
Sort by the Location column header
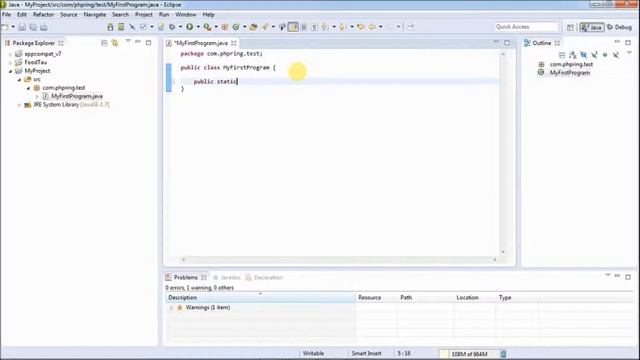(475, 298)
